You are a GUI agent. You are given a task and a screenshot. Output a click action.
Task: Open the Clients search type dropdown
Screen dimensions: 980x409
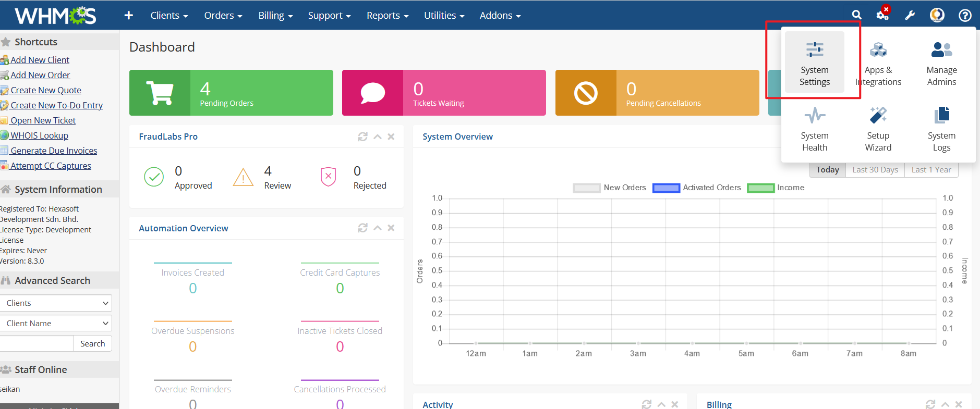point(56,303)
